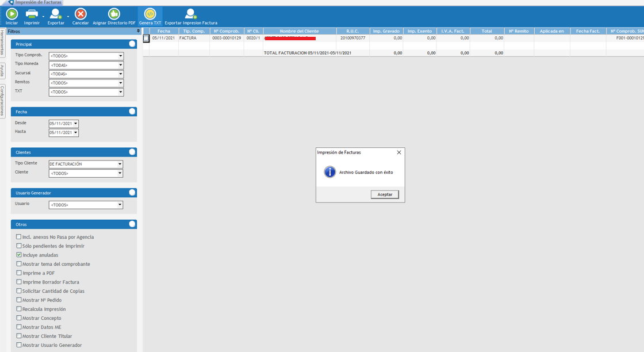
Task: Open the Configuraciones side tab
Action: pos(2,101)
